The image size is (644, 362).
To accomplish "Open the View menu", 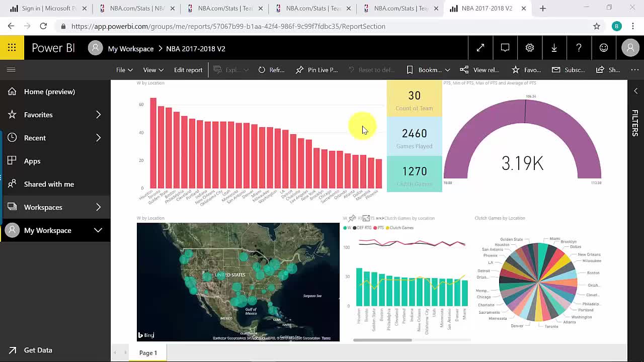I will click(x=153, y=70).
